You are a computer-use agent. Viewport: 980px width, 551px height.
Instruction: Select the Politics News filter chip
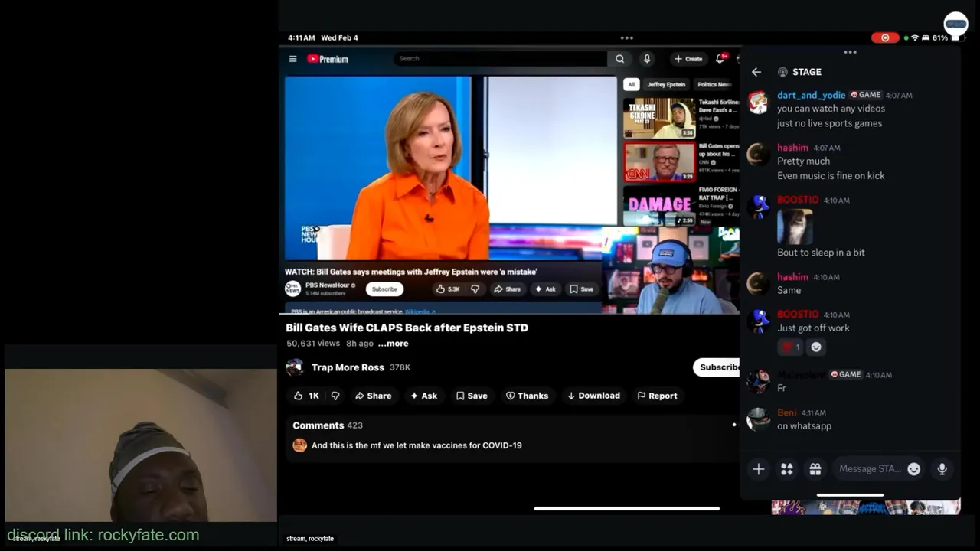point(714,85)
